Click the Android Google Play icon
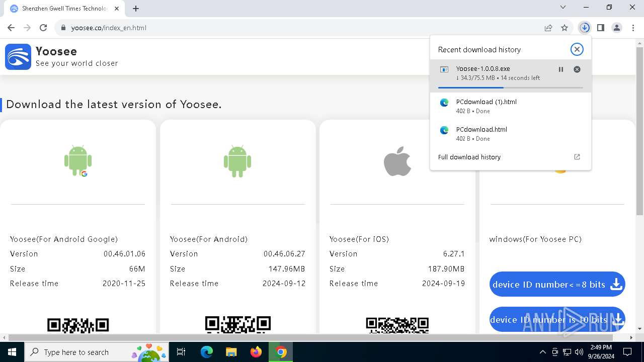The width and height of the screenshot is (644, 362). (x=78, y=160)
